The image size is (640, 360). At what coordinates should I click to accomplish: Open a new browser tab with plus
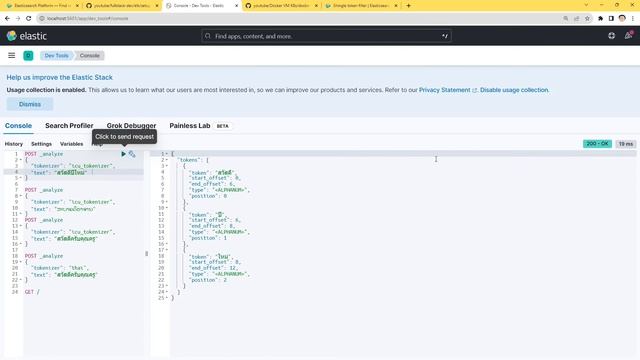coord(408,6)
